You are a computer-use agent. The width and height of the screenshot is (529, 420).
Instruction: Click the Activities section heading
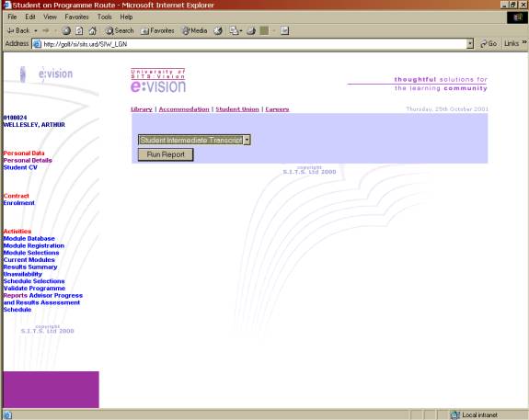(17, 232)
